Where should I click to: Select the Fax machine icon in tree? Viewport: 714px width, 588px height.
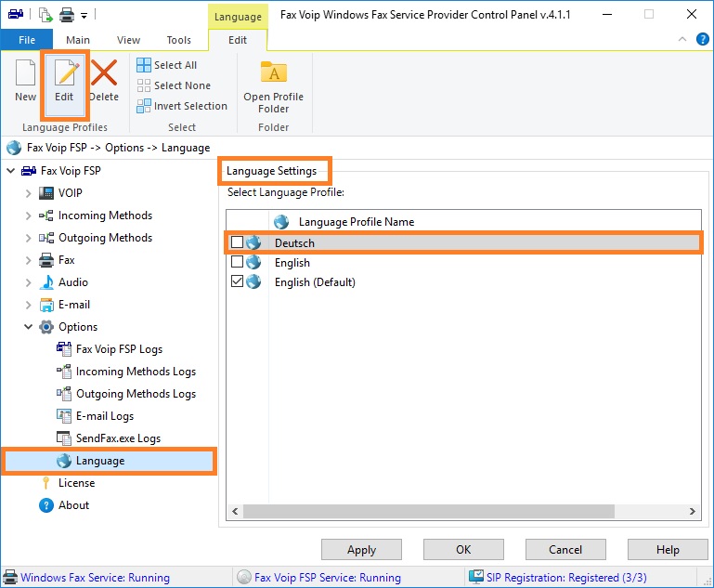(46, 260)
